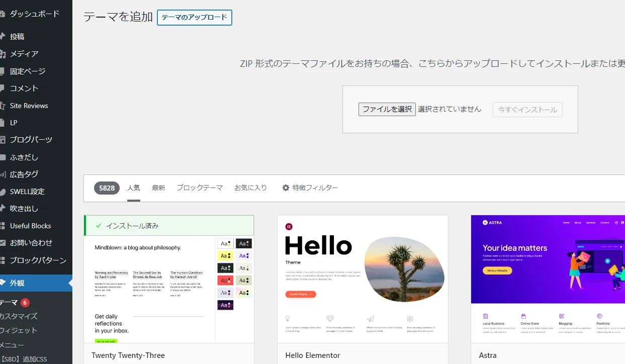Select ブロックパターン in the sidebar
This screenshot has height=364, width=625.
38,260
